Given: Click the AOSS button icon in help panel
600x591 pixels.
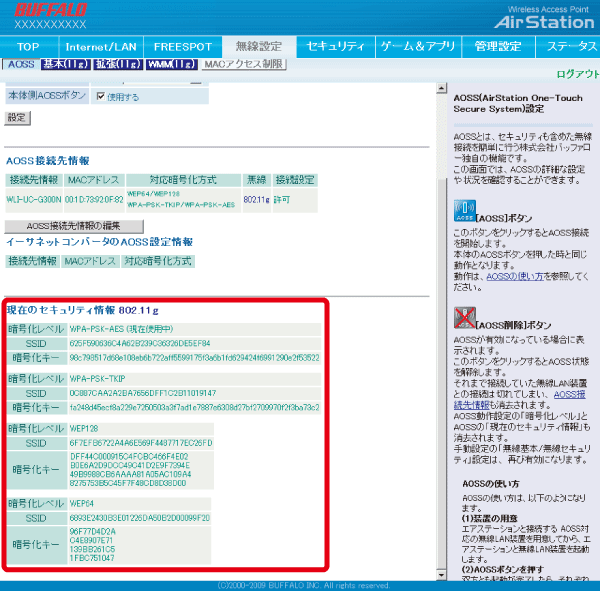Looking at the screenshot, I should click(x=465, y=211).
